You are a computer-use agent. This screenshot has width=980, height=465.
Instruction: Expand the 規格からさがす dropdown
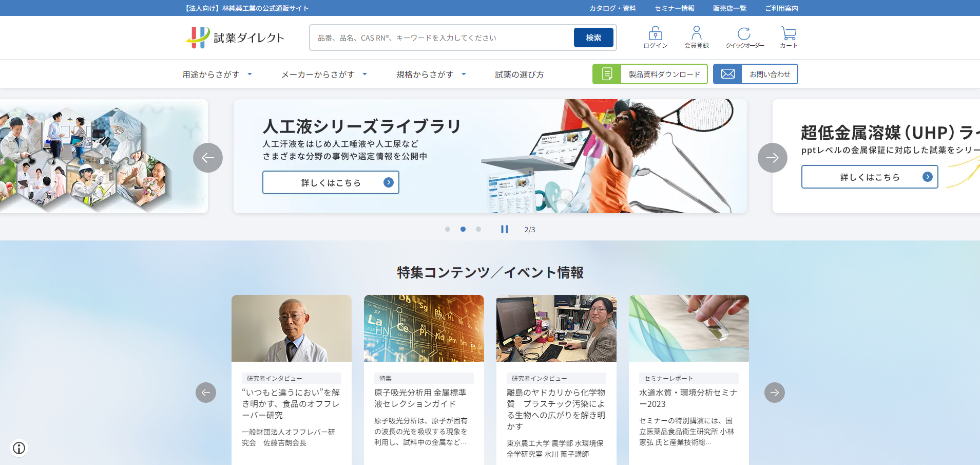(x=431, y=75)
